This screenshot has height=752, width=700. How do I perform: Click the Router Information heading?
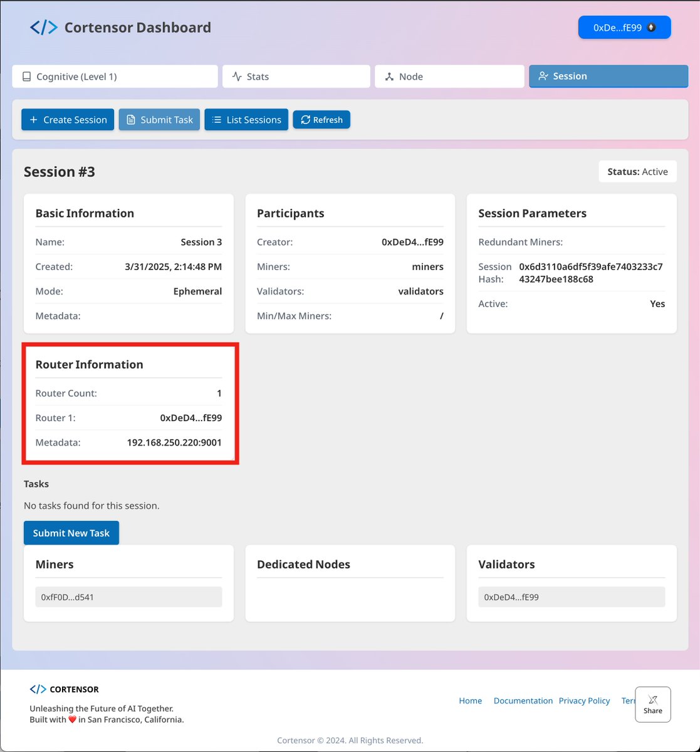pos(90,365)
